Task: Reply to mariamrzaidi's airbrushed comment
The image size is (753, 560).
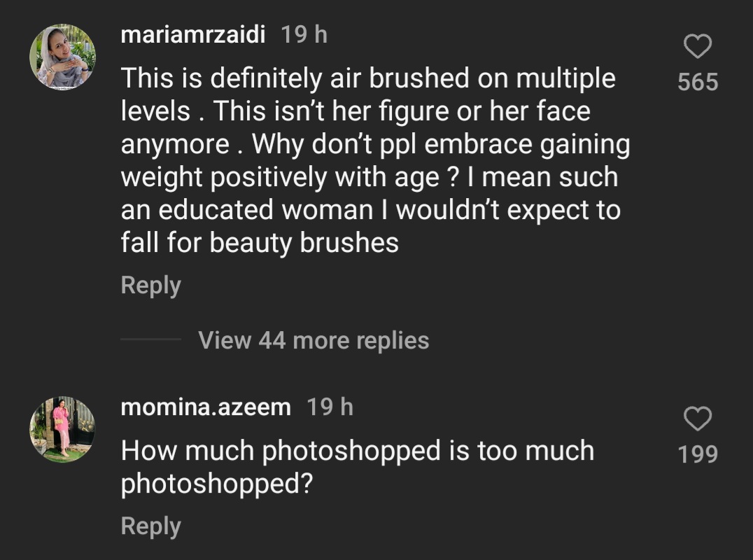Action: point(150,286)
